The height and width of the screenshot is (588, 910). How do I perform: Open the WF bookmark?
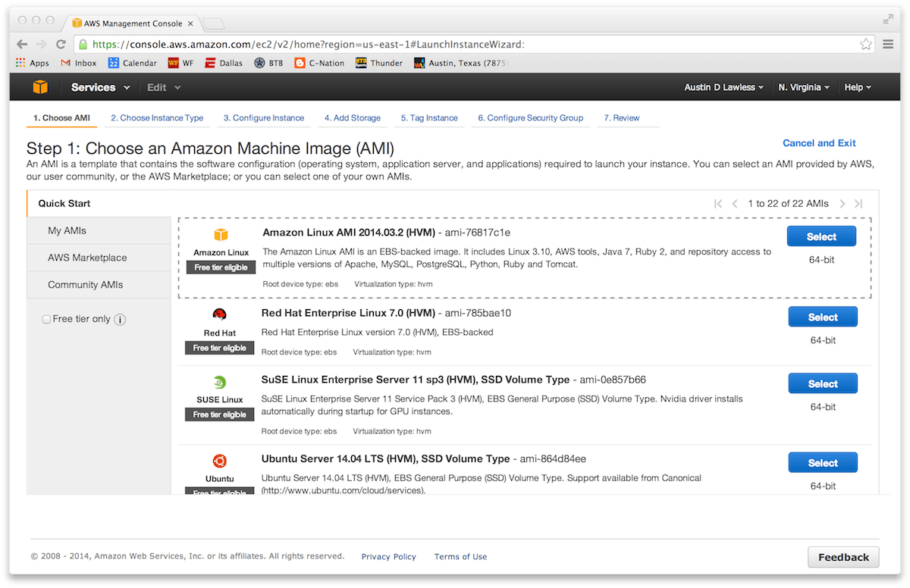[180, 63]
